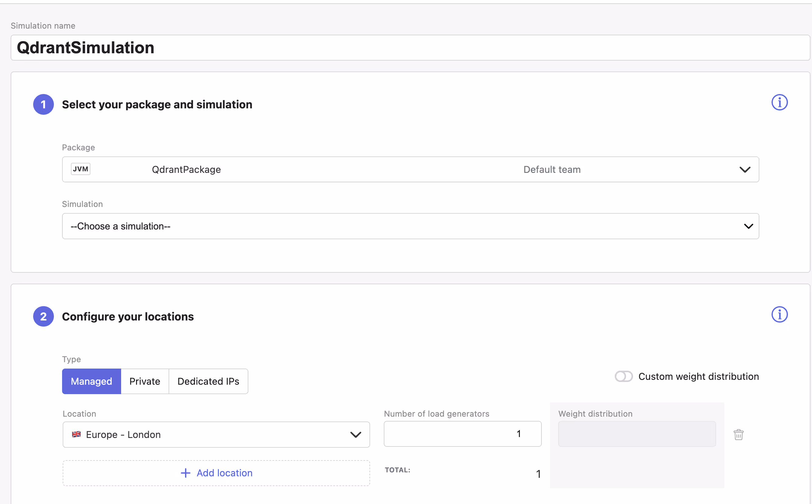
Task: Click the Configure your locations heading
Action: click(128, 316)
